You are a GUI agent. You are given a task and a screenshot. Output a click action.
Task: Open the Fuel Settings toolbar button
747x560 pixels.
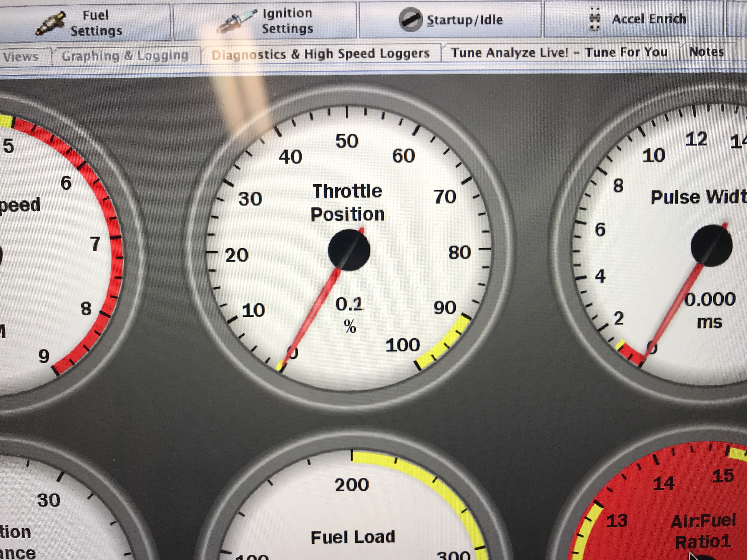(x=96, y=23)
